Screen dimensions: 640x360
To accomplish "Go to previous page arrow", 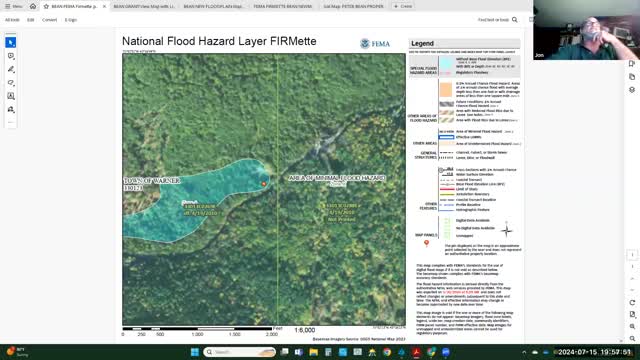I will pyautogui.click(x=632, y=278).
